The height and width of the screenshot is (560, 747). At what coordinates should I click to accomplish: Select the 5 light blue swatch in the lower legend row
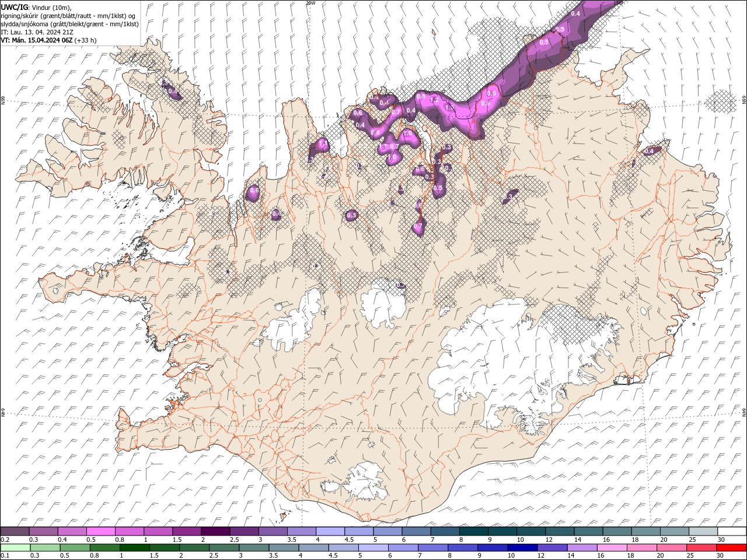point(373,548)
